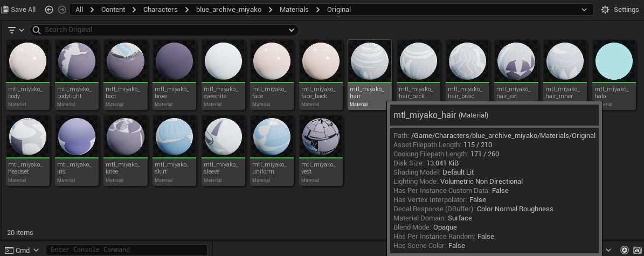The image size is (644, 256).
Task: Open the path history dropdown chevron
Action: coord(584,10)
